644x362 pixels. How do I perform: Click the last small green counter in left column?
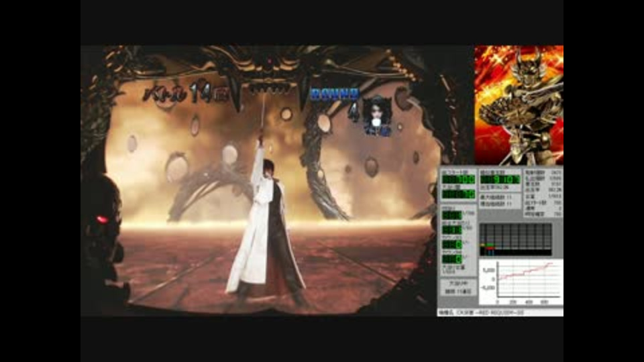pos(451,259)
